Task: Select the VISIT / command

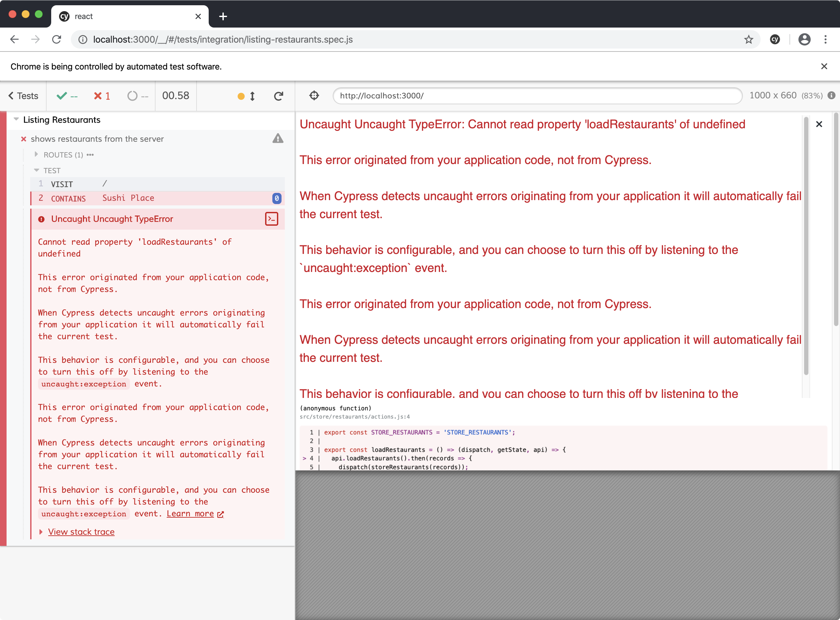Action: [157, 184]
